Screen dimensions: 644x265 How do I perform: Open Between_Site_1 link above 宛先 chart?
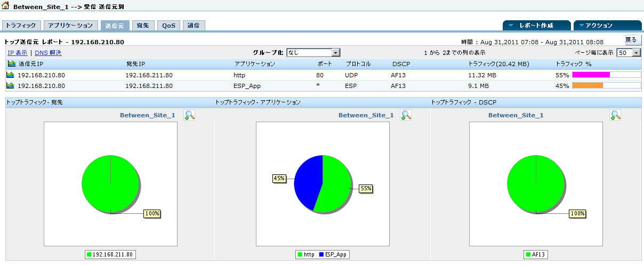tap(147, 115)
